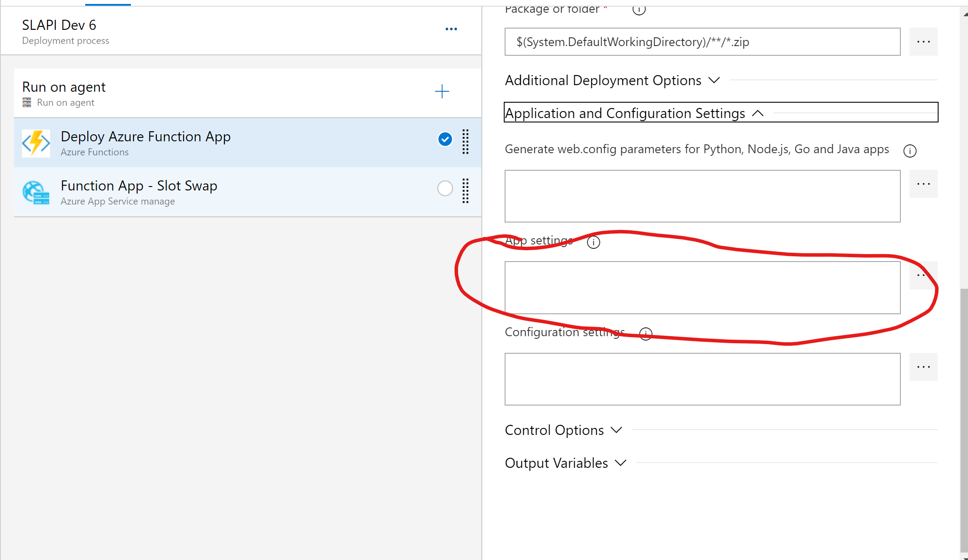The image size is (968, 560).
Task: Open the App settings editor ellipsis
Action: point(923,275)
